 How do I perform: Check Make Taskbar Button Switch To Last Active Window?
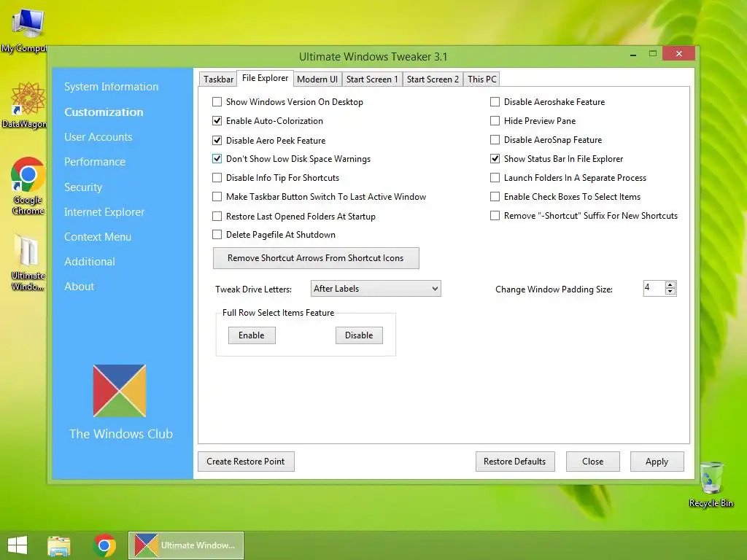pyautogui.click(x=217, y=197)
